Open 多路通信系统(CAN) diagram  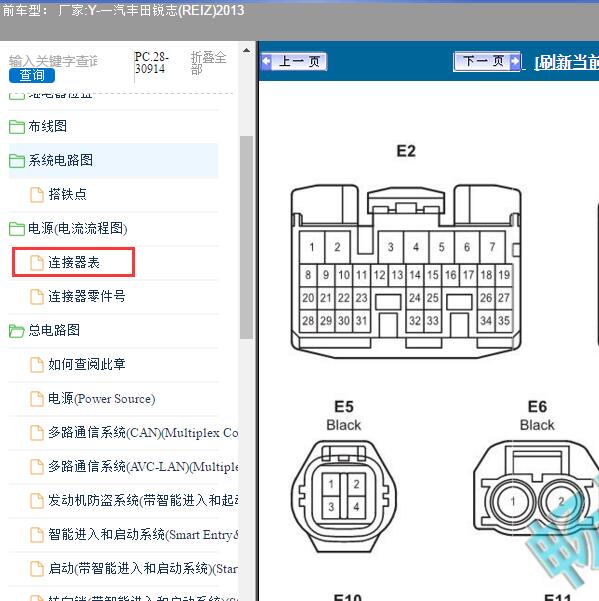point(143,433)
